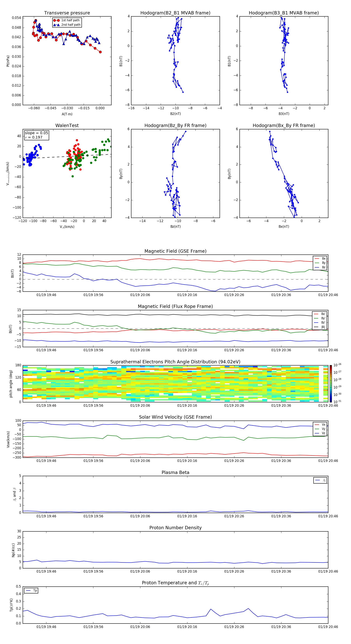Click the "Bz(nT)" x-axis label
351x644 pixels.
pyautogui.click(x=175, y=227)
